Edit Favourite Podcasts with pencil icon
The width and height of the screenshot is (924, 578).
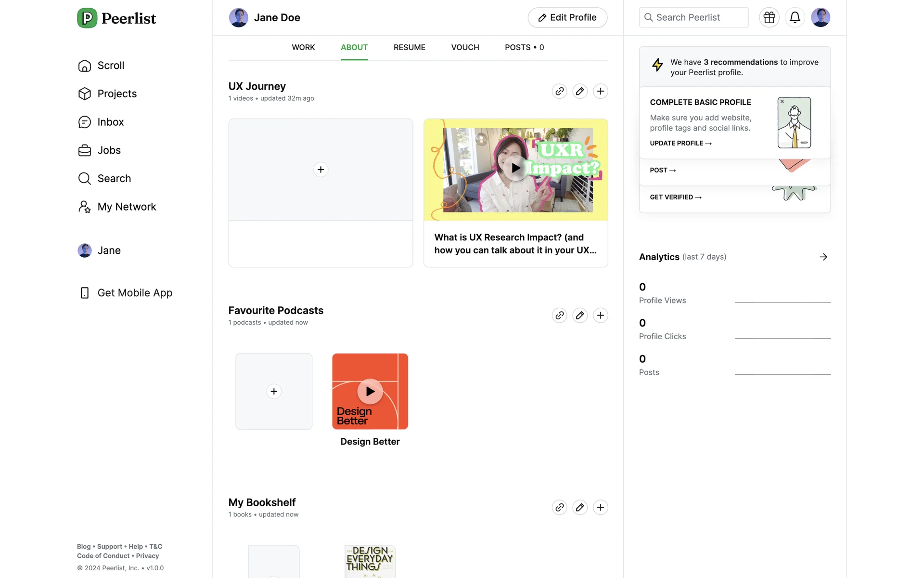[x=580, y=315]
